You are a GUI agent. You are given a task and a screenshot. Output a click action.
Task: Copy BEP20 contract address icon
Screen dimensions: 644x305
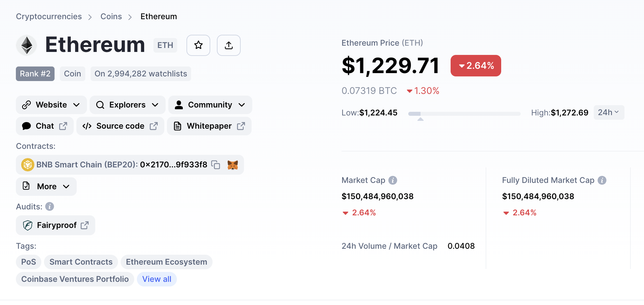pos(216,164)
